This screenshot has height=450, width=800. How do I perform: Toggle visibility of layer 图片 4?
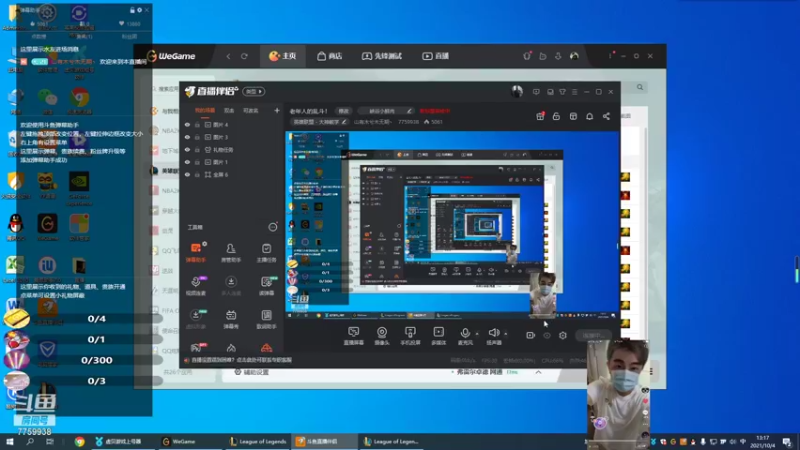(x=187, y=124)
